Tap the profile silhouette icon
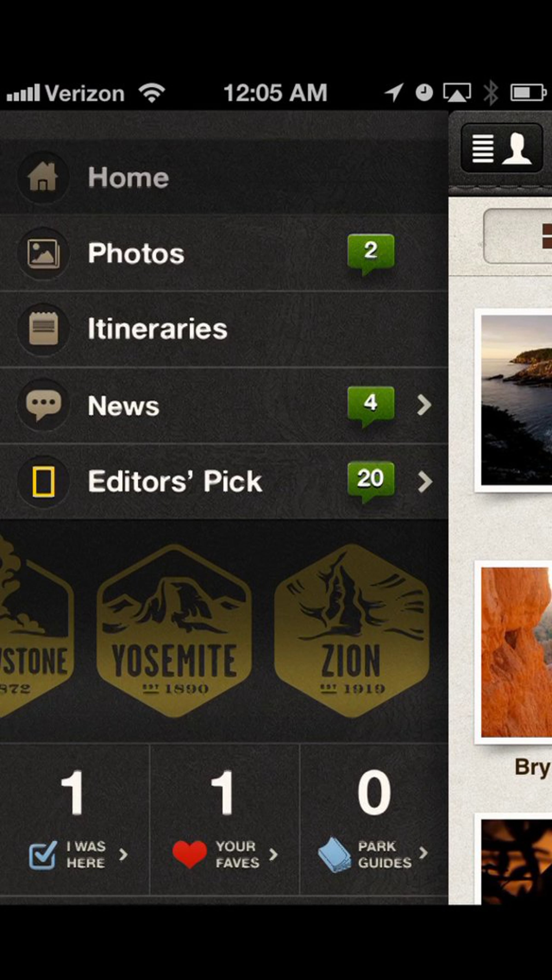The width and height of the screenshot is (552, 980). pos(517,149)
